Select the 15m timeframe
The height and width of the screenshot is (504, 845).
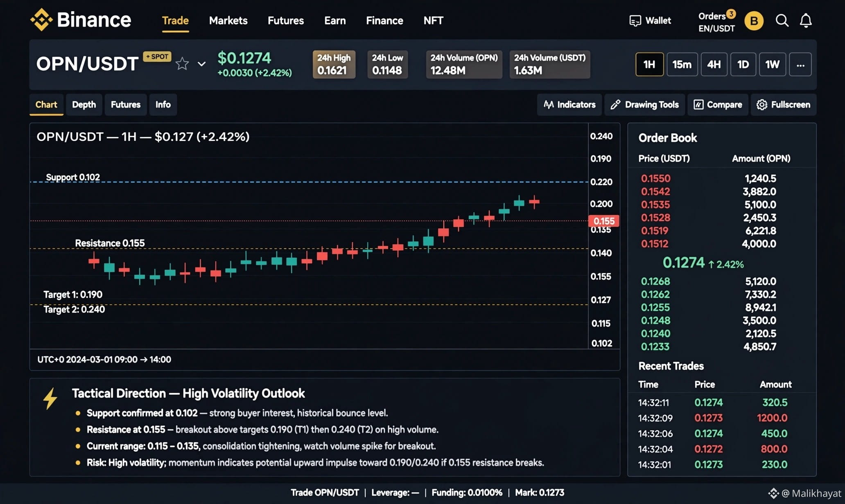point(682,64)
